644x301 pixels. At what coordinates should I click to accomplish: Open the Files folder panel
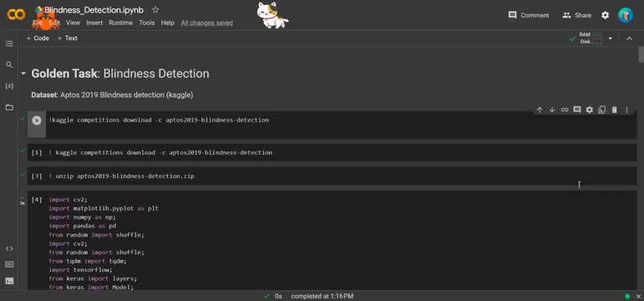(9, 108)
